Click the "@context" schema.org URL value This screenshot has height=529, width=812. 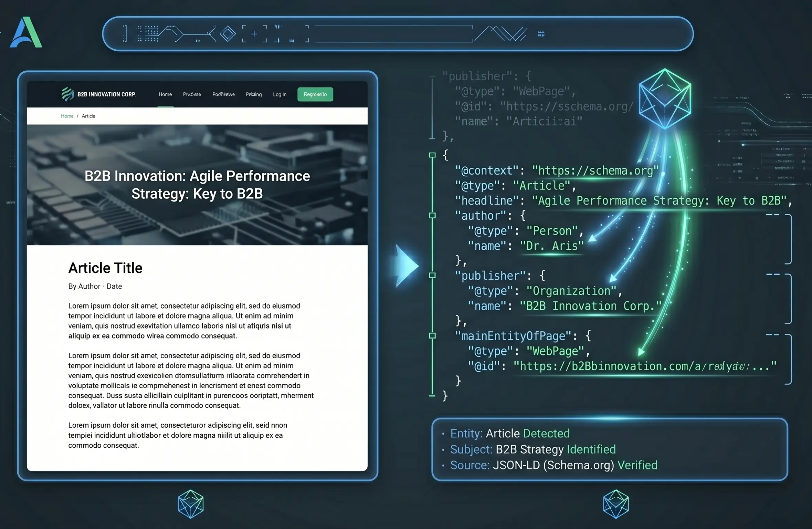point(595,170)
